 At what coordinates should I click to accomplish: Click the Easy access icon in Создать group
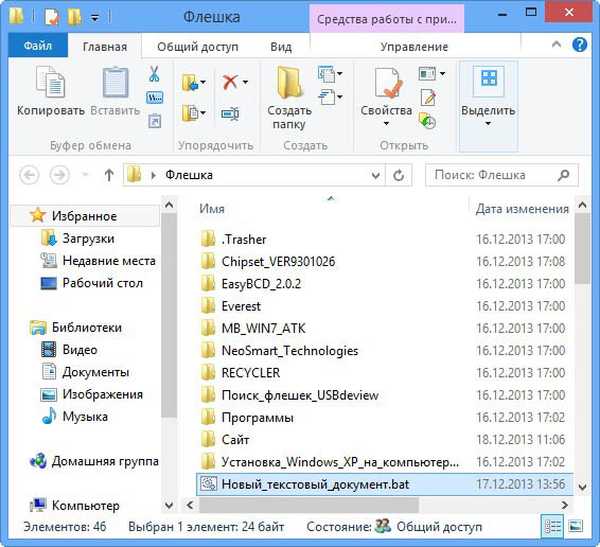pos(326,97)
